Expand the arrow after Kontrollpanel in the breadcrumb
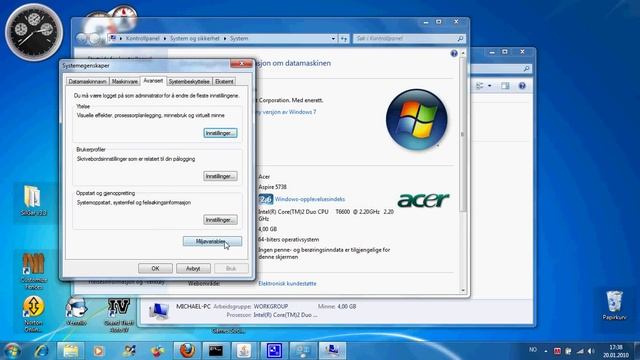The image size is (640, 360). pos(165,38)
